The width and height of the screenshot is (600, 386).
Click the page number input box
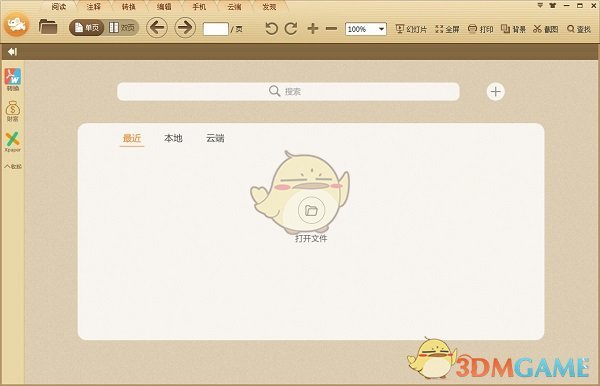click(216, 29)
